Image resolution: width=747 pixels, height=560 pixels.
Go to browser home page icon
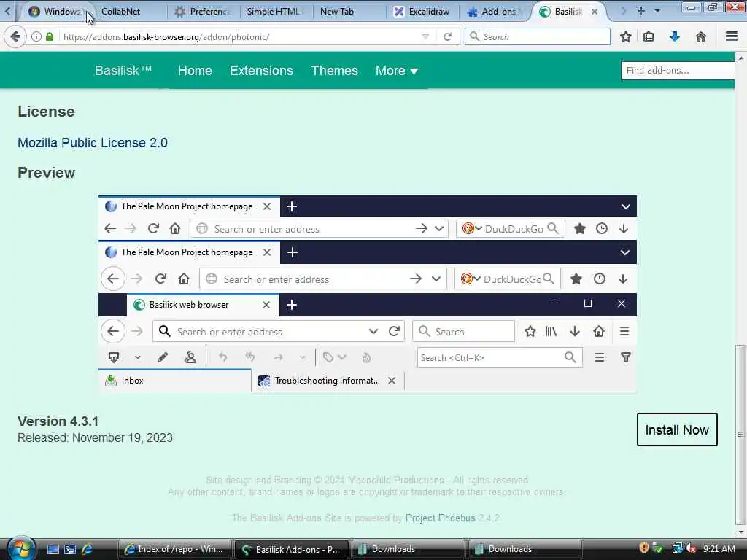click(x=701, y=36)
